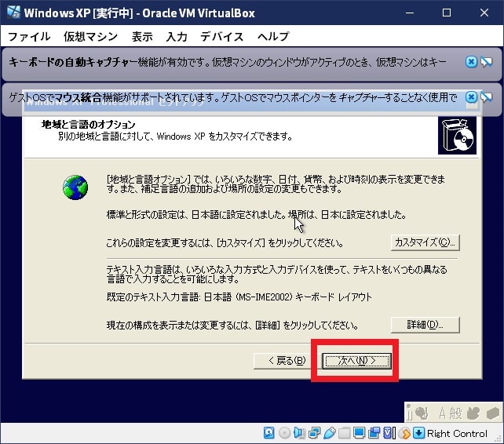Viewport: 504px width, 444px height.
Task: Click the keyboard capture arrow icon
Action: (x=418, y=433)
